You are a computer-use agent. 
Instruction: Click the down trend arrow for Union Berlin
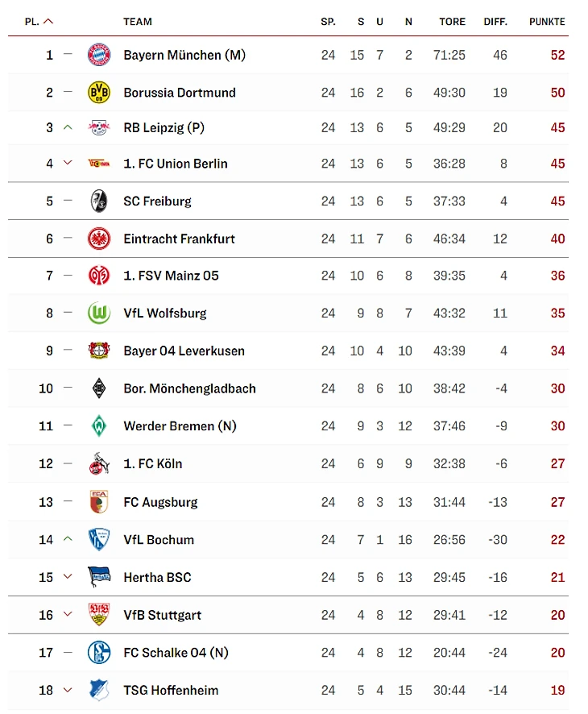(68, 163)
